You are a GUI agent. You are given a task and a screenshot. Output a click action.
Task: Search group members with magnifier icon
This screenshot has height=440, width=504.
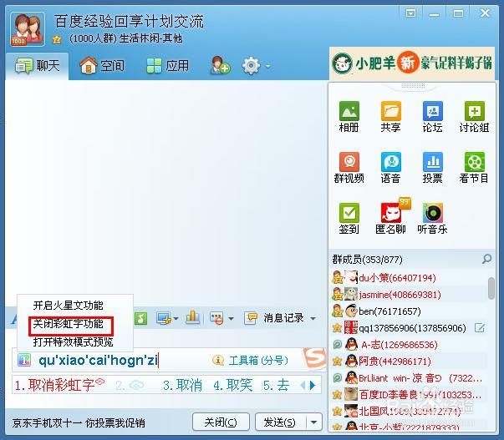click(487, 259)
